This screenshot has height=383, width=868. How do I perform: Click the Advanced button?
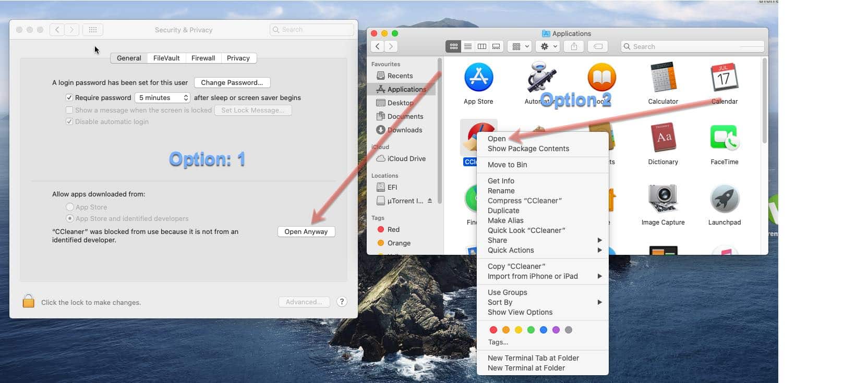click(304, 302)
